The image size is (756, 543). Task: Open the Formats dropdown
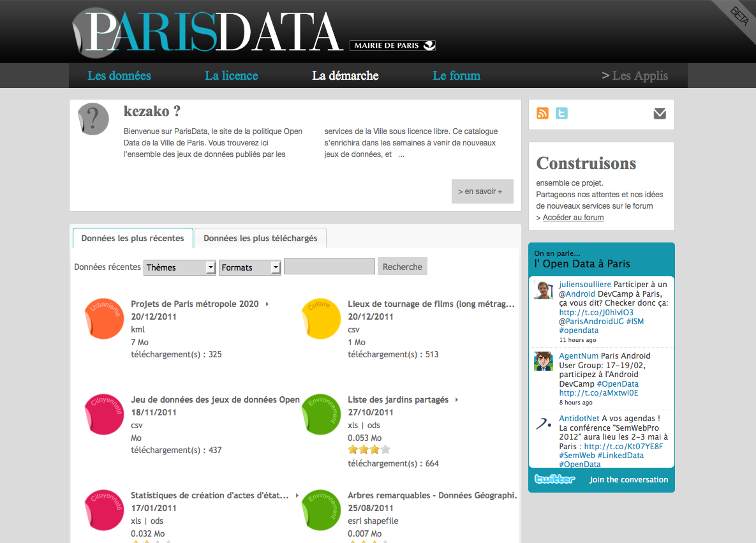point(250,267)
